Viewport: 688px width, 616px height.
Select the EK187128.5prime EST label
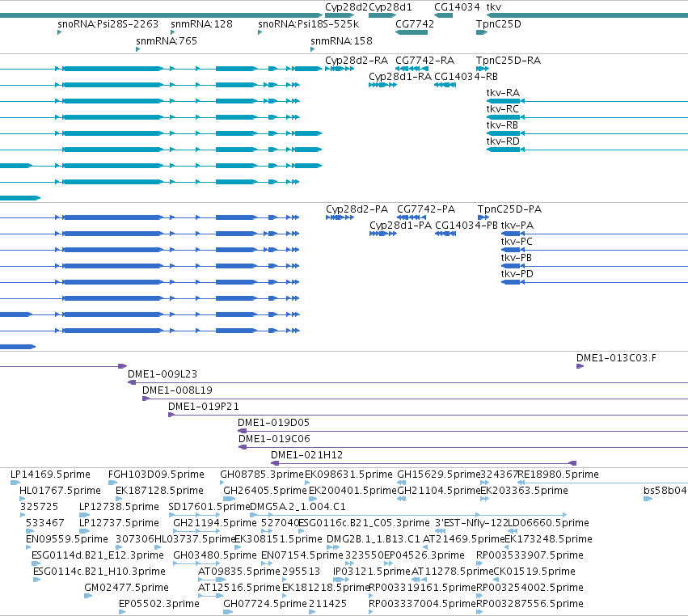pyautogui.click(x=160, y=491)
